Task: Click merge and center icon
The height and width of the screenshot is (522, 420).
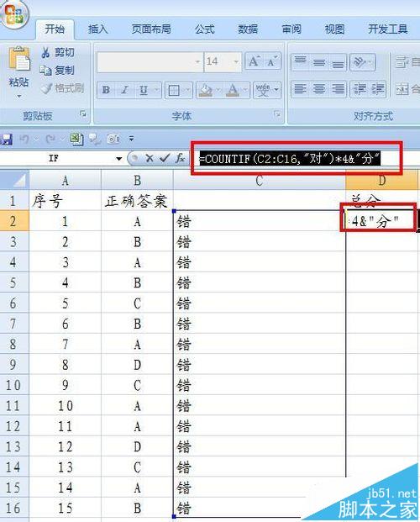Action: pos(402,89)
